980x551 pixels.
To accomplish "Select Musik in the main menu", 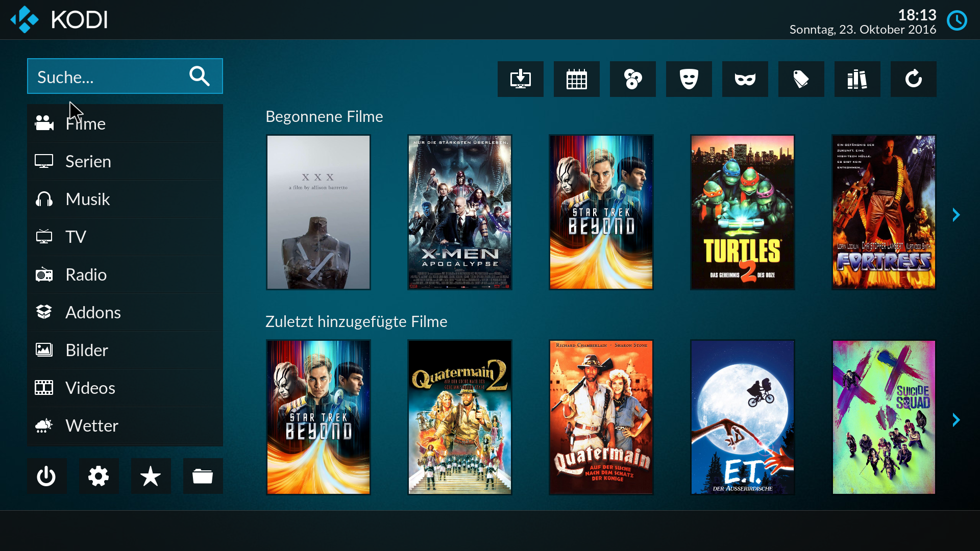I will tap(125, 199).
